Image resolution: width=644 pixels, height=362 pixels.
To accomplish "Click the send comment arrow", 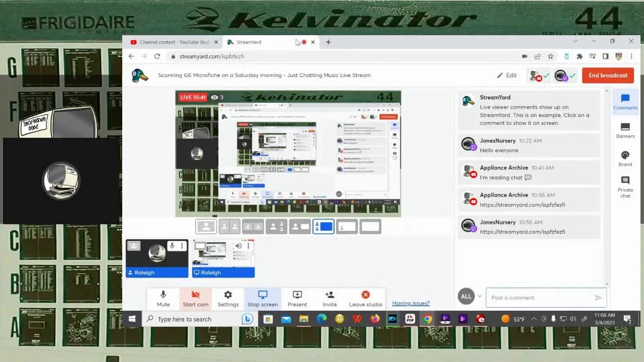I will coord(598,298).
